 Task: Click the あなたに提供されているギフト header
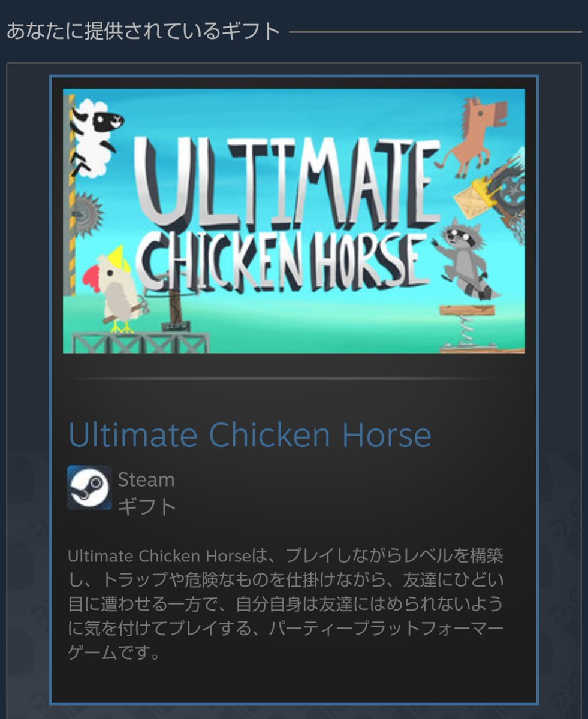[143, 31]
